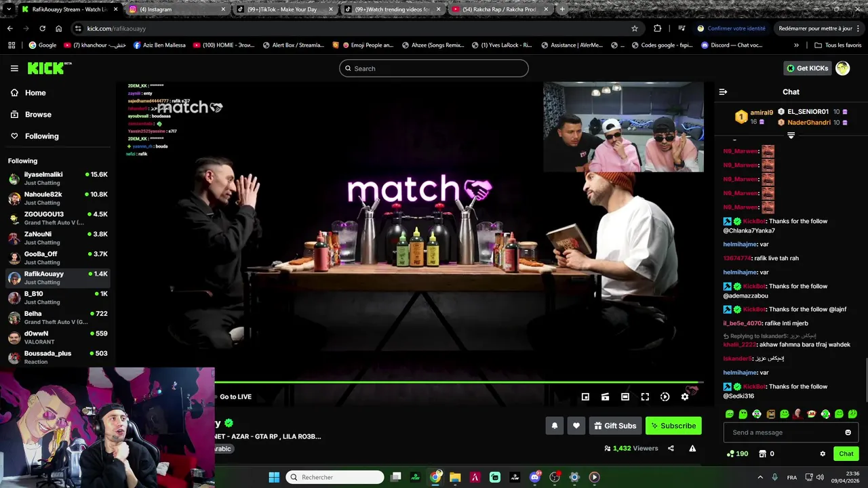
Task: Click the stream progress bar
Action: 458,383
